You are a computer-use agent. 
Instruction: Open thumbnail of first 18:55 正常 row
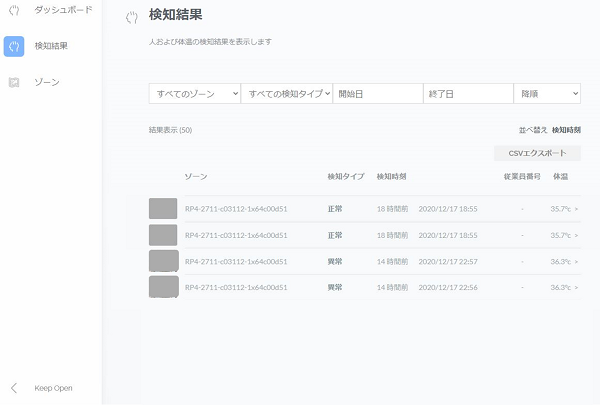(x=163, y=209)
